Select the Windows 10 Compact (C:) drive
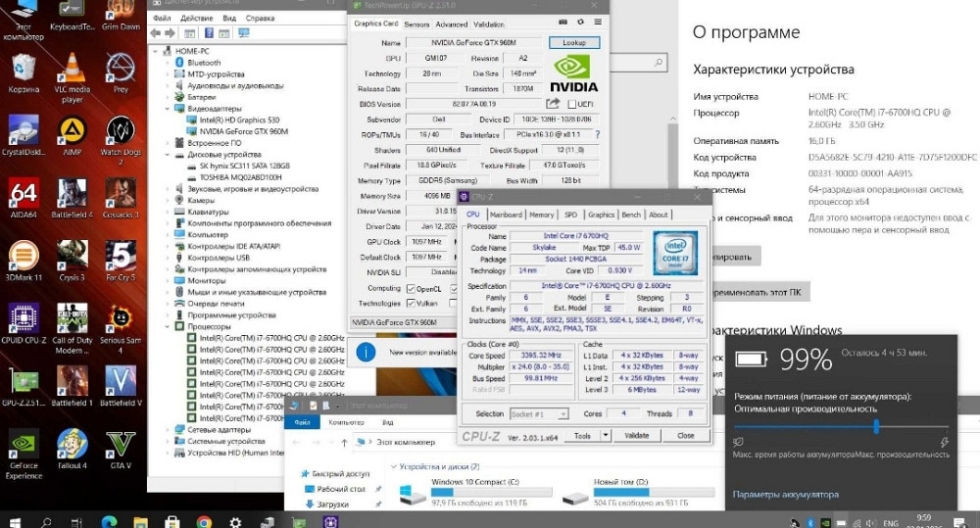 [x=478, y=493]
